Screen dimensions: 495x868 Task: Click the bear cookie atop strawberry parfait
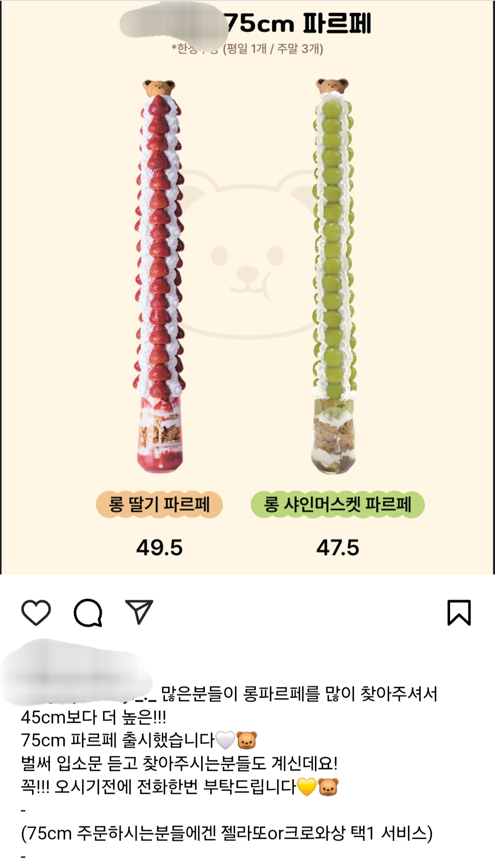(159, 88)
